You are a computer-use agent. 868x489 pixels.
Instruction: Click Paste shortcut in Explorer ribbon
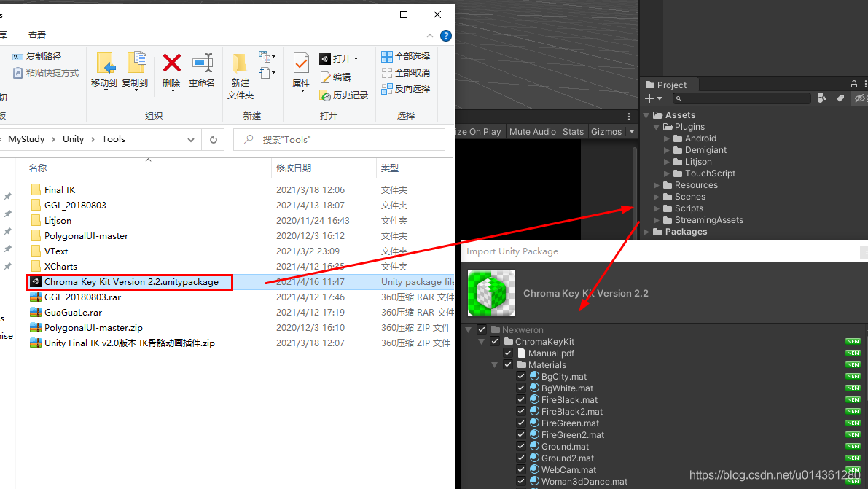click(45, 73)
